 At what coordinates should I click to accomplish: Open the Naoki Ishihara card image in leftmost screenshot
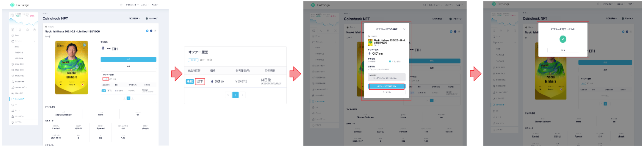pyautogui.click(x=71, y=68)
